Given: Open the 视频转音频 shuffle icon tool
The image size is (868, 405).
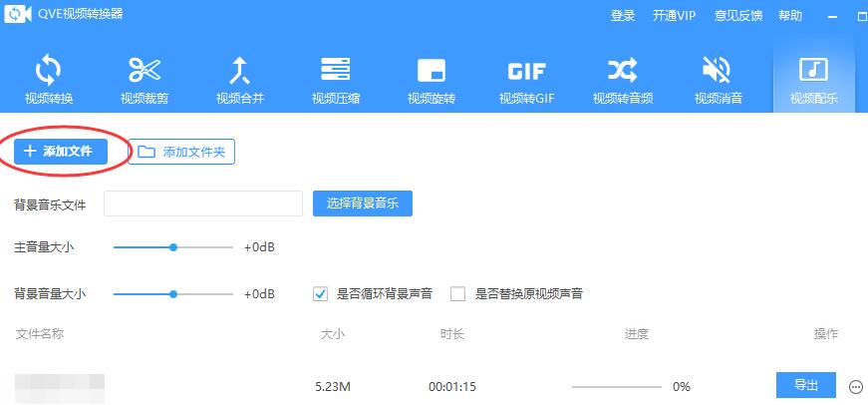Looking at the screenshot, I should pos(622,79).
